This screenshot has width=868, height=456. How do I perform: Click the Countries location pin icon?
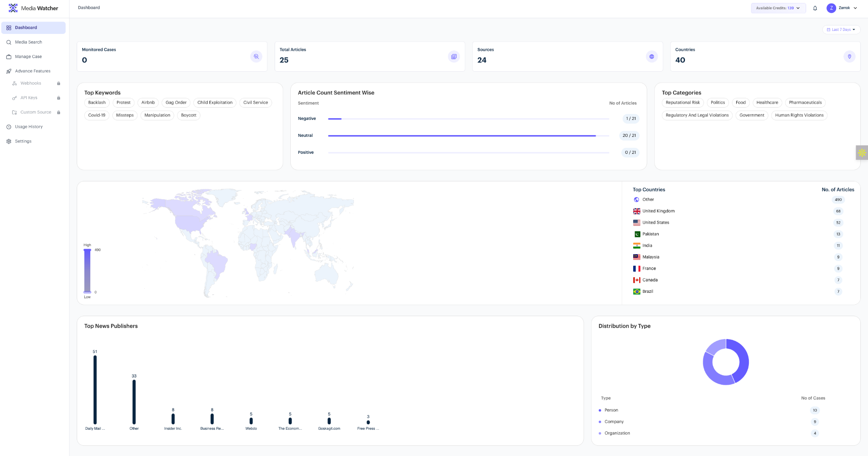(x=849, y=56)
